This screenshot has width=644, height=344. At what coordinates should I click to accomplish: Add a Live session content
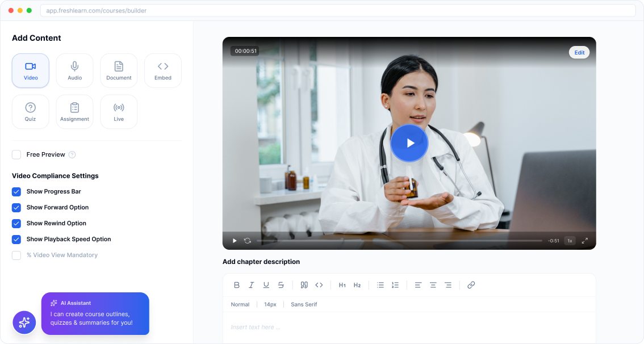(x=119, y=112)
